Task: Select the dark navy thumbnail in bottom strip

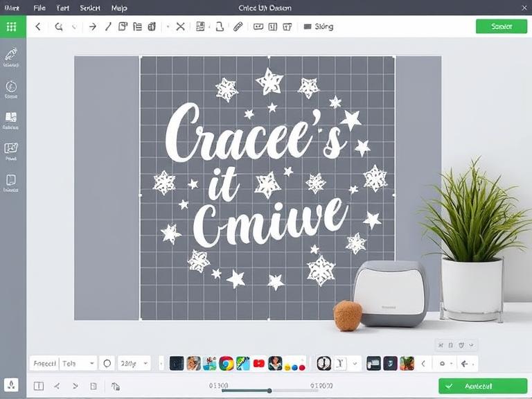Action: [177, 364]
